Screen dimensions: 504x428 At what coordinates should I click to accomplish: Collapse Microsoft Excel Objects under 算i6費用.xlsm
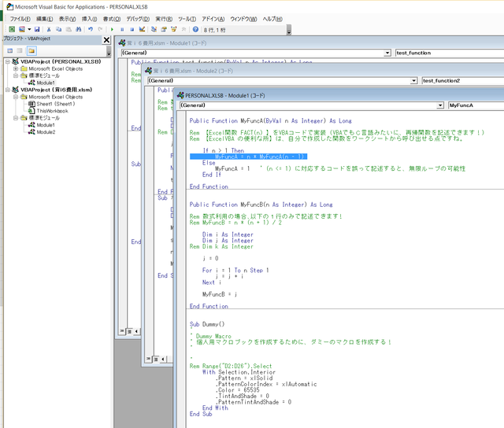16,97
